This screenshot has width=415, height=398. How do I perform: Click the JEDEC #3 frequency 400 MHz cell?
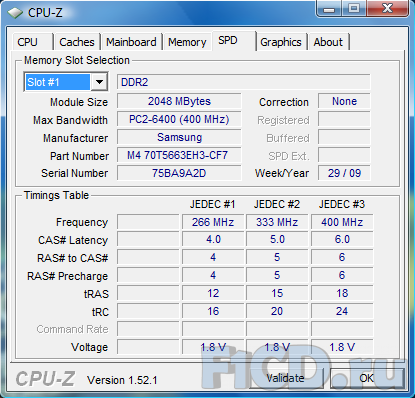tap(342, 222)
